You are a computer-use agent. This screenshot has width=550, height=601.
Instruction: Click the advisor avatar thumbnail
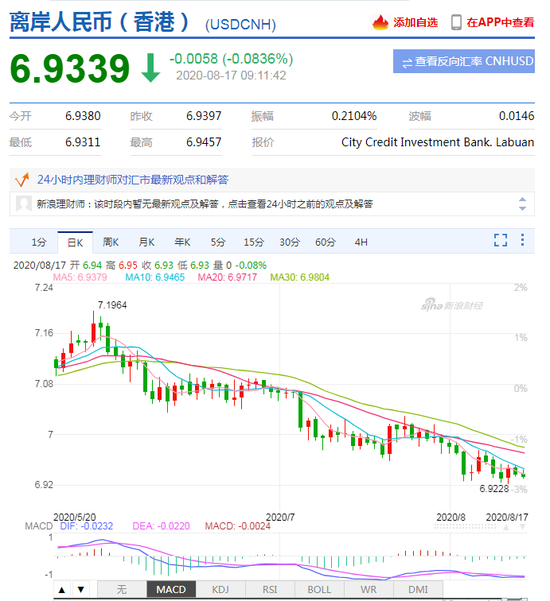(23, 204)
